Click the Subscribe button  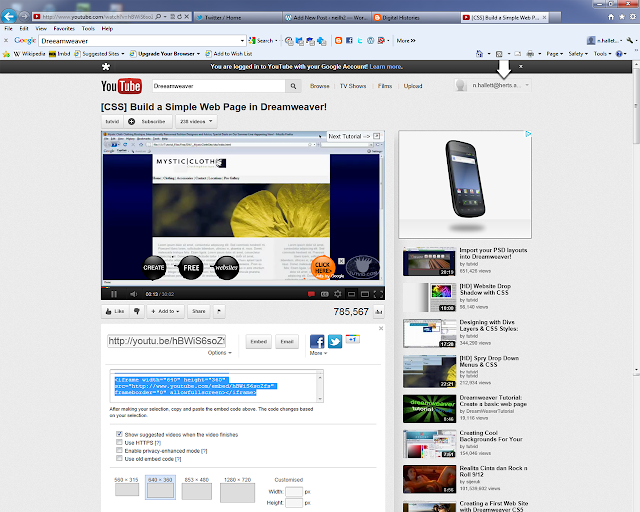click(148, 121)
